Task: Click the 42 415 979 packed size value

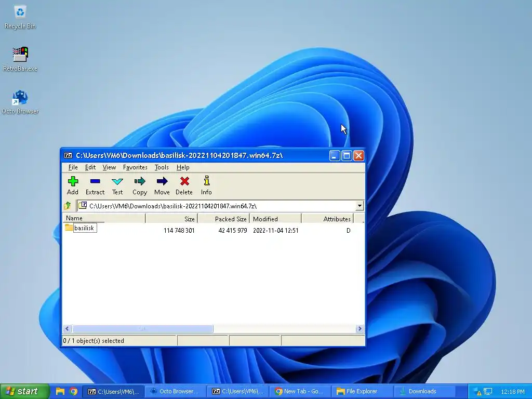Action: click(233, 230)
